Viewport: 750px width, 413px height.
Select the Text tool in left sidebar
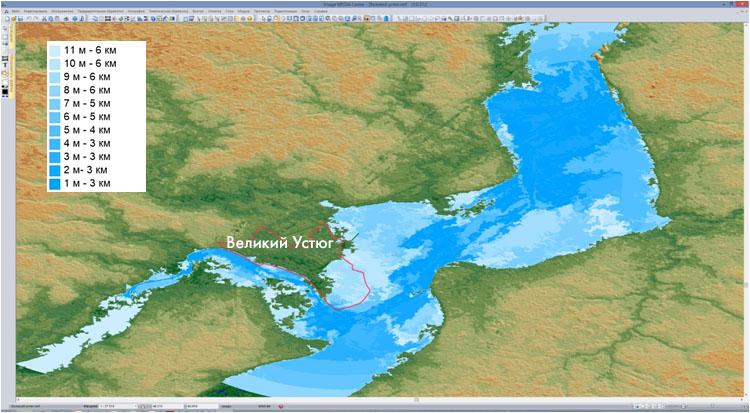pyautogui.click(x=5, y=61)
